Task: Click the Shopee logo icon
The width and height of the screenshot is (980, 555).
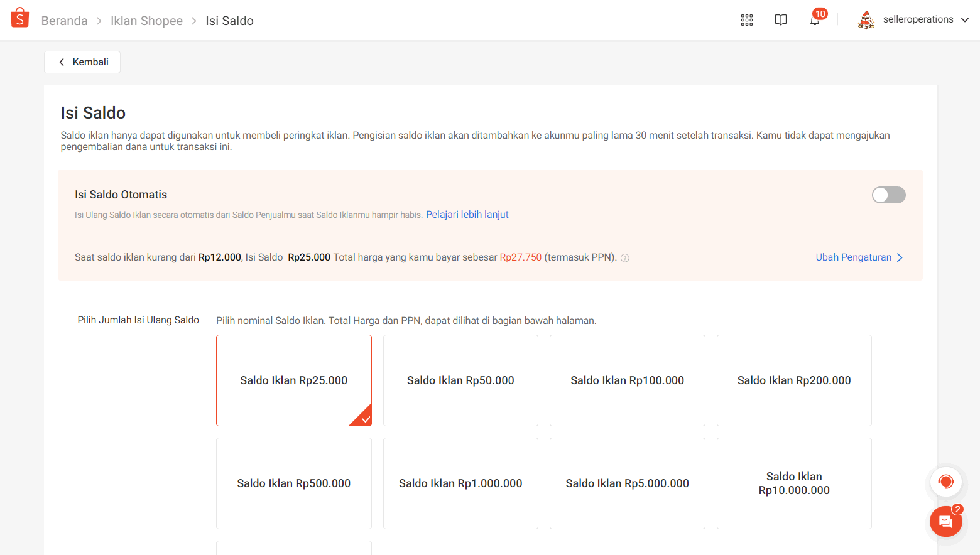Action: coord(20,18)
